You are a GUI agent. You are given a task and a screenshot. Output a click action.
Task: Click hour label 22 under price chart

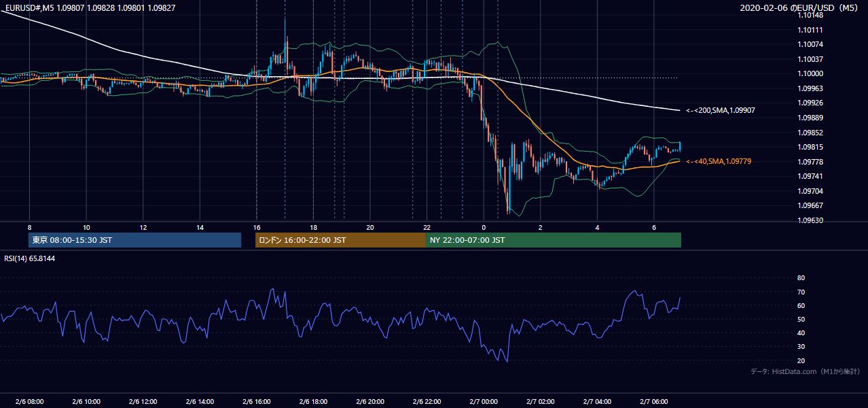(427, 227)
